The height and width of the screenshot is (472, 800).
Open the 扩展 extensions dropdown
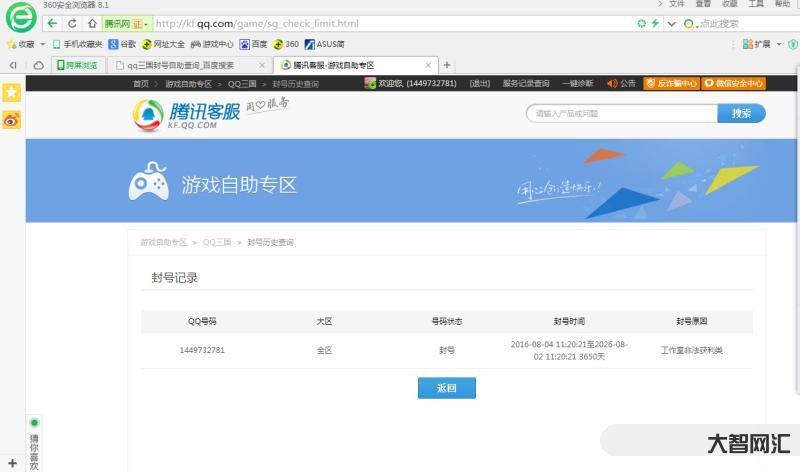(x=764, y=44)
